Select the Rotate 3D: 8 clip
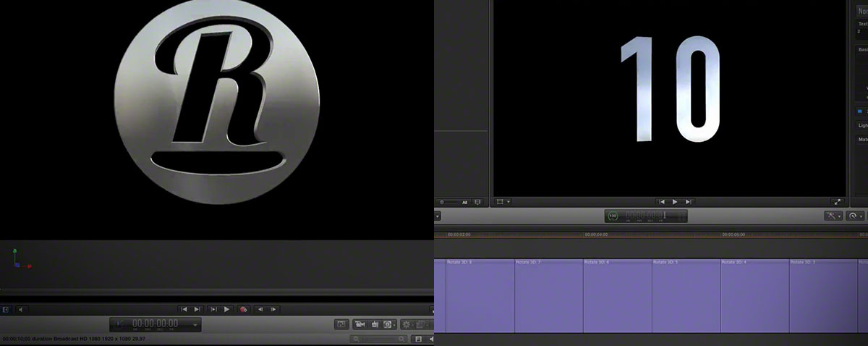The height and width of the screenshot is (346, 868). (480, 295)
